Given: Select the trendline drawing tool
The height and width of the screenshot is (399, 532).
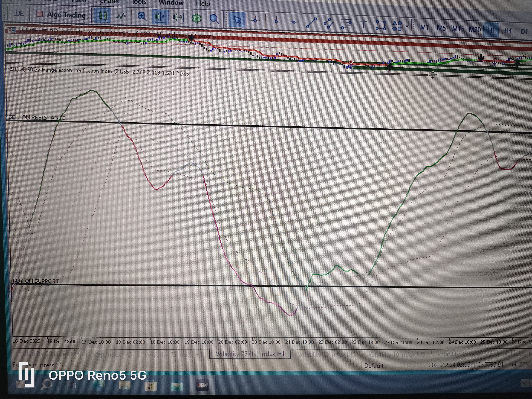Looking at the screenshot, I should point(311,23).
